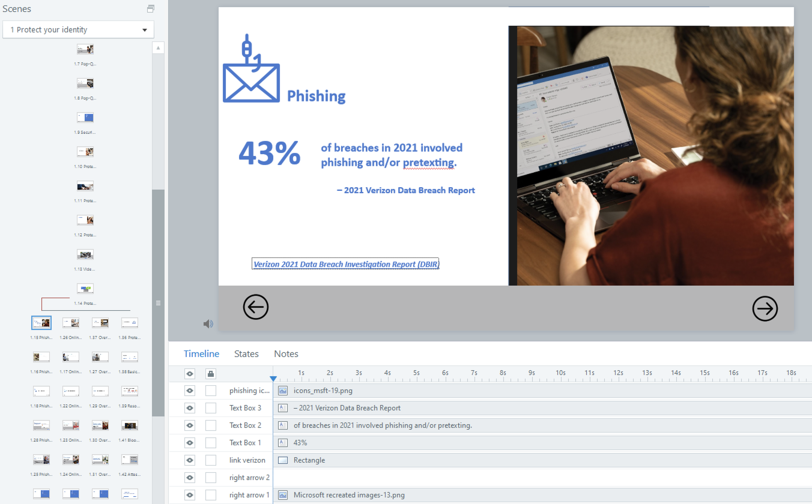Click the Verizon 2021 Data Breach Investigation Report link

pyautogui.click(x=346, y=264)
